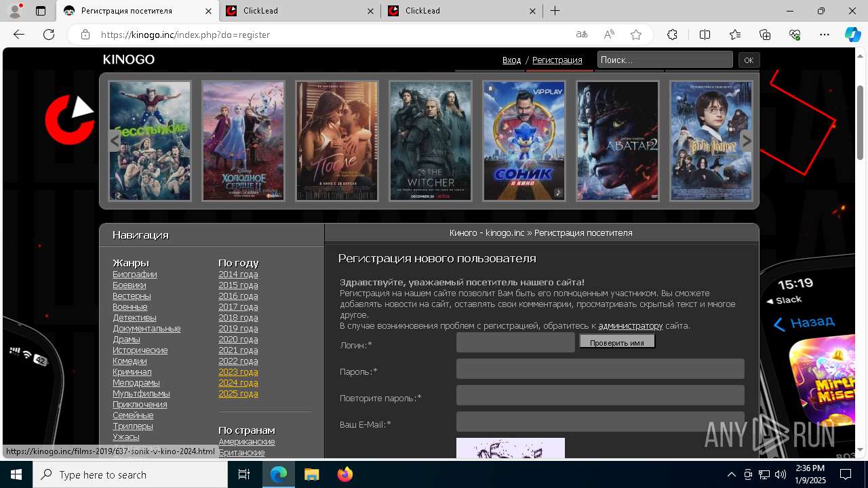Toggle split screen view

pyautogui.click(x=705, y=35)
